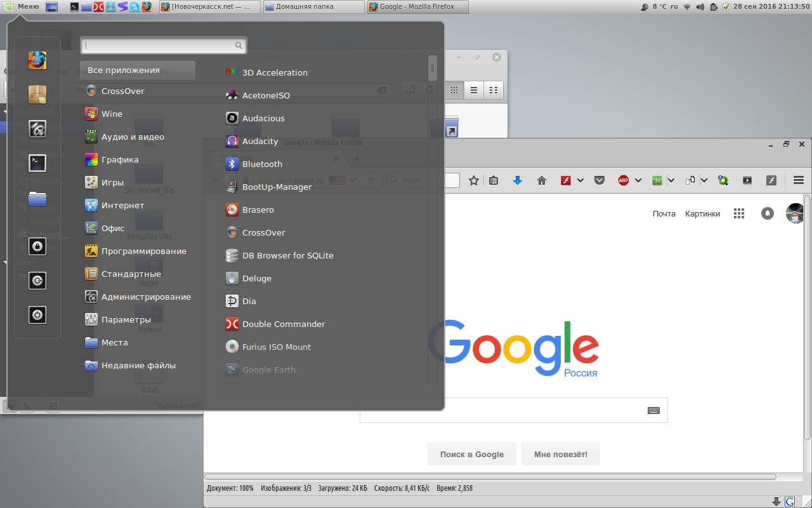Click the Firefox home button

[x=541, y=180]
